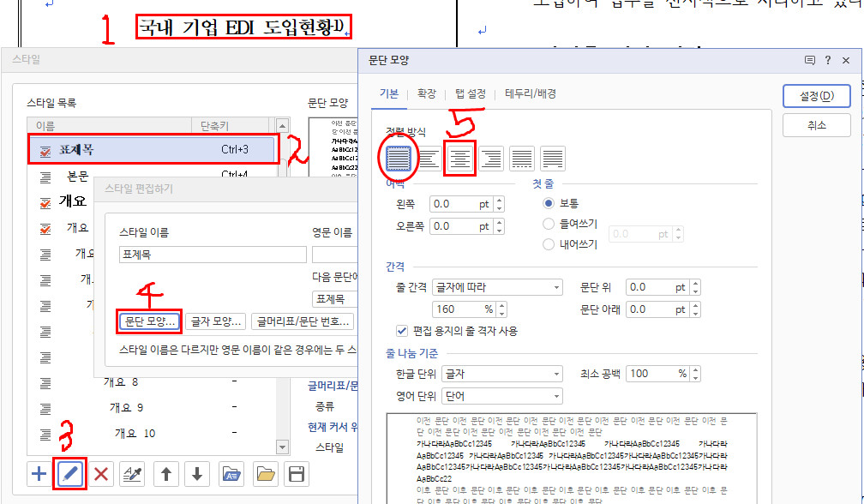Click the 설정(D) button

pos(817,96)
